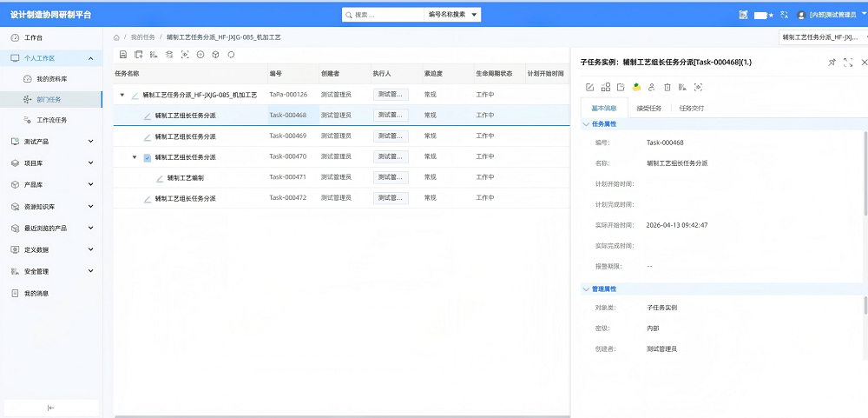Expand the 最近浏览的产品 sidebar group
Viewport: 868px width, 418px height.
pos(91,228)
